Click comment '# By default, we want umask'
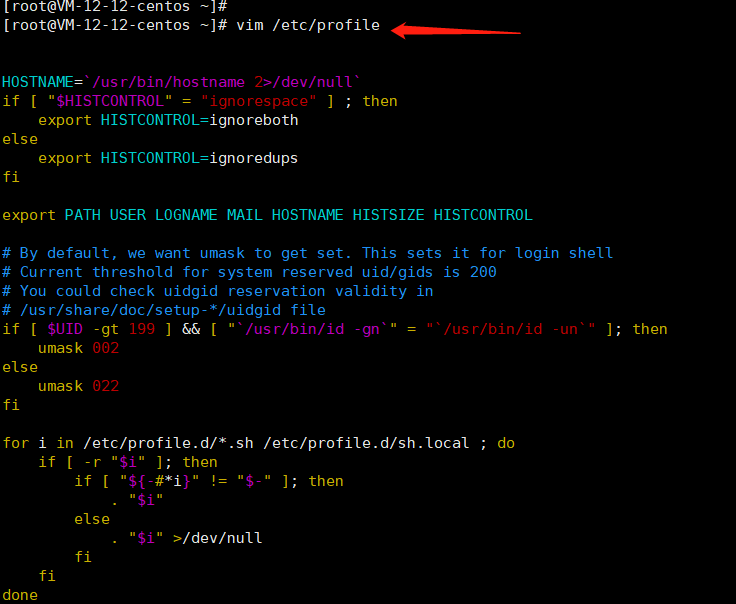This screenshot has width=736, height=604. 307,253
